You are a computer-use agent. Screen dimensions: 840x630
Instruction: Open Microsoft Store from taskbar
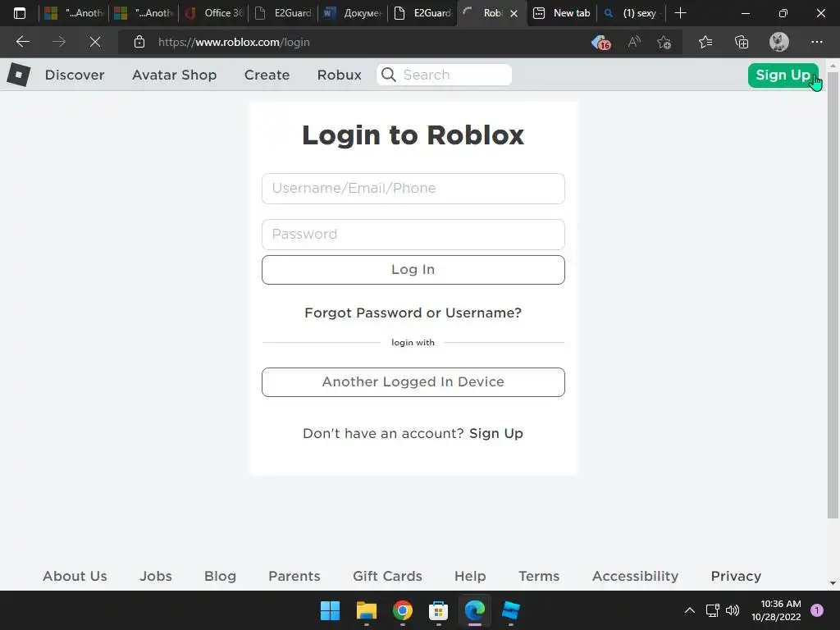point(438,610)
